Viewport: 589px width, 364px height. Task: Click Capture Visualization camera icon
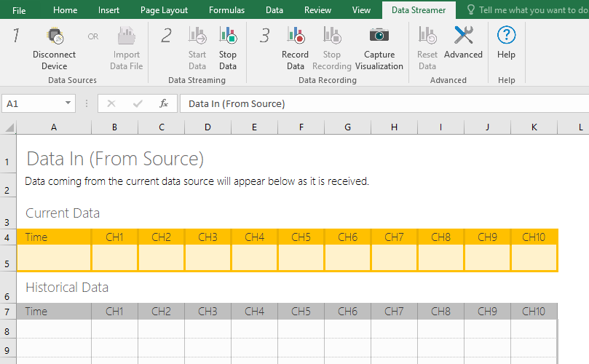[x=379, y=36]
